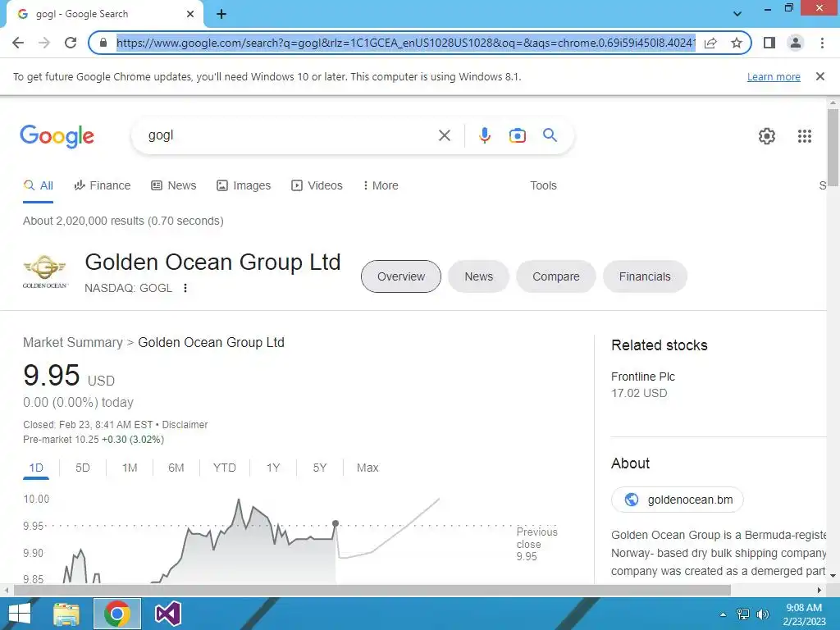Open the Disclaimer link

tap(185, 425)
